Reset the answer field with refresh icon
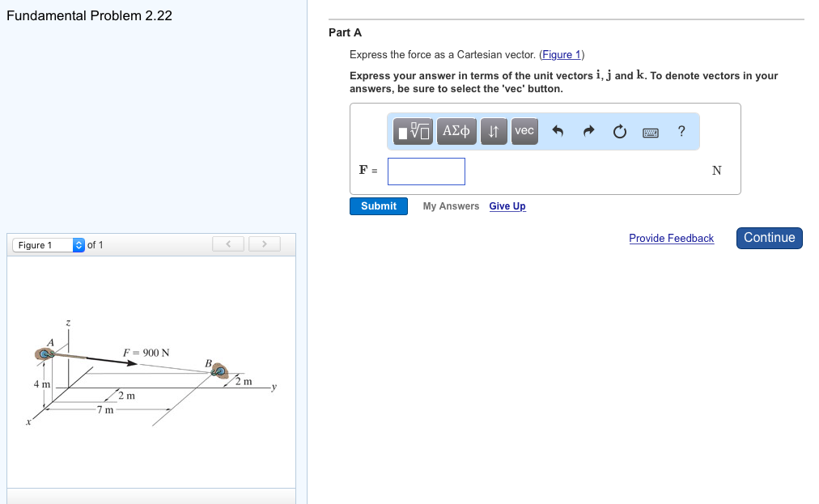The height and width of the screenshot is (504, 819). (x=619, y=130)
